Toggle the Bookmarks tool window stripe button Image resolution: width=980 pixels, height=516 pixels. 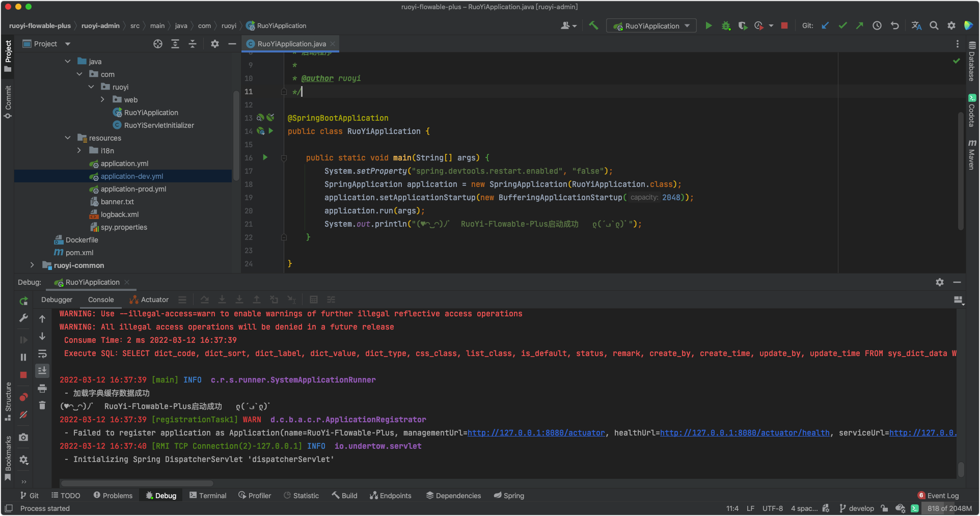[8, 458]
